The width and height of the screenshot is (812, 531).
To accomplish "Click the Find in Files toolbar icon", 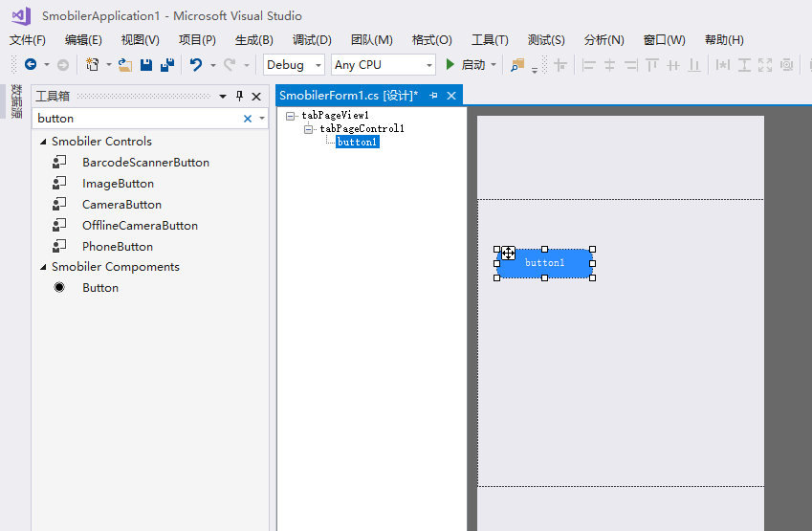I will [517, 65].
